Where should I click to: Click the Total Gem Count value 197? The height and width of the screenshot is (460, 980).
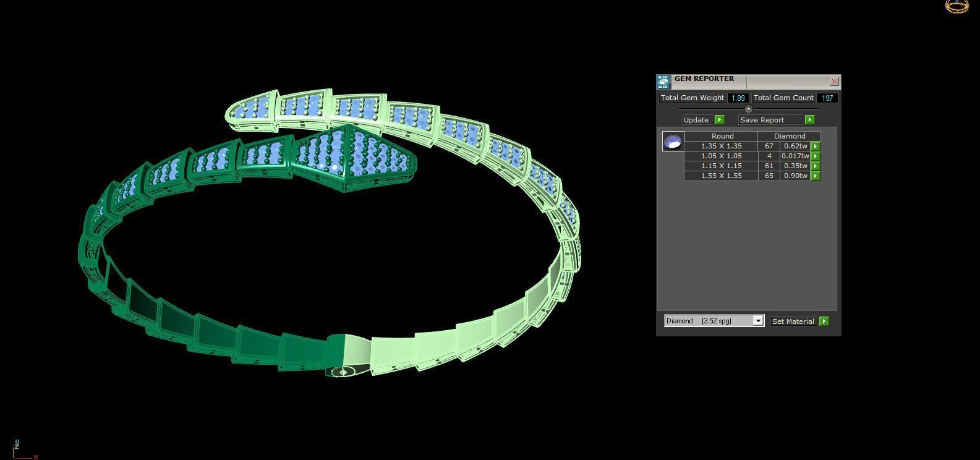[827, 98]
